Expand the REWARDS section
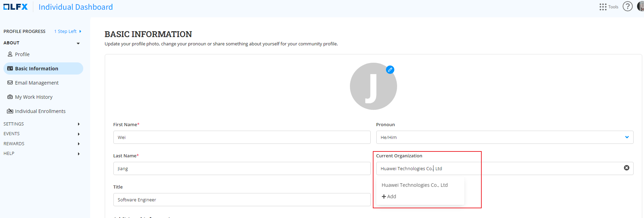644x218 pixels. click(79, 144)
